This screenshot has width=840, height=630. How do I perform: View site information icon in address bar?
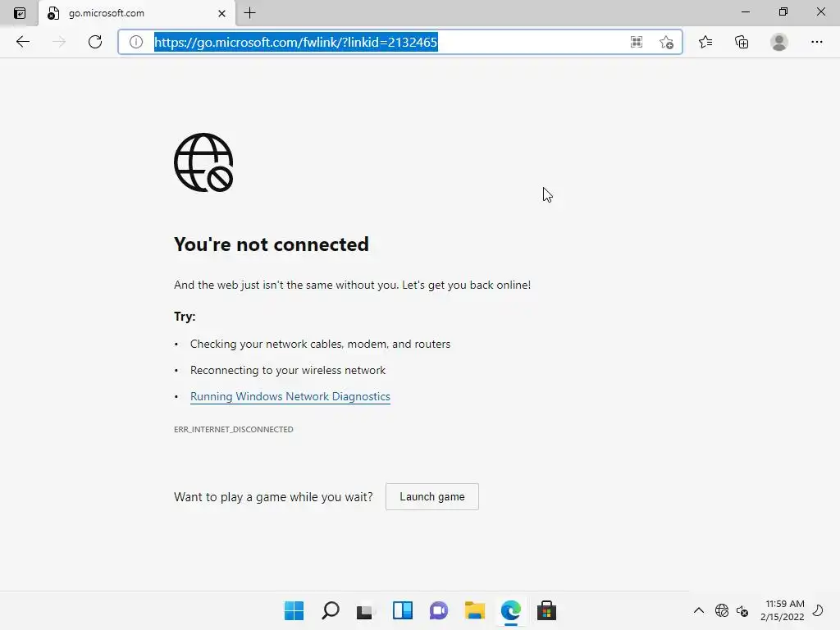pos(136,42)
